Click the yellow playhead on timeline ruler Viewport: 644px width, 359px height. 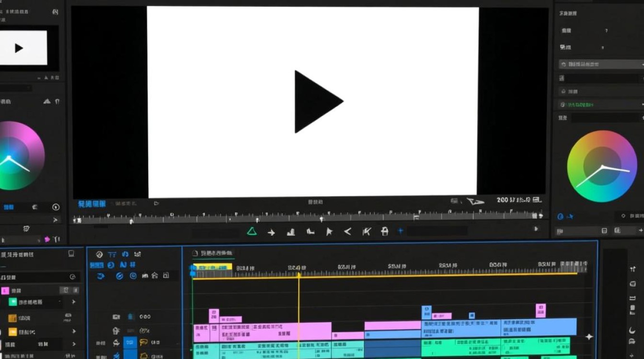[x=299, y=275]
